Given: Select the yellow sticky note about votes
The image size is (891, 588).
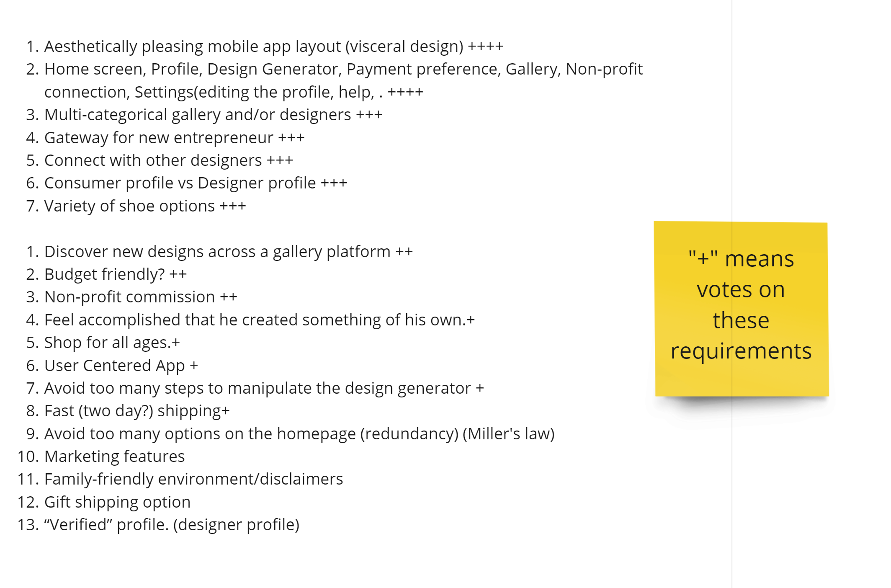Looking at the screenshot, I should [741, 309].
